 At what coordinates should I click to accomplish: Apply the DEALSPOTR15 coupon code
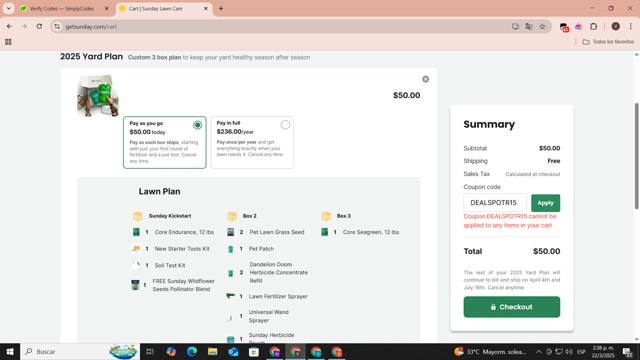[x=545, y=203]
